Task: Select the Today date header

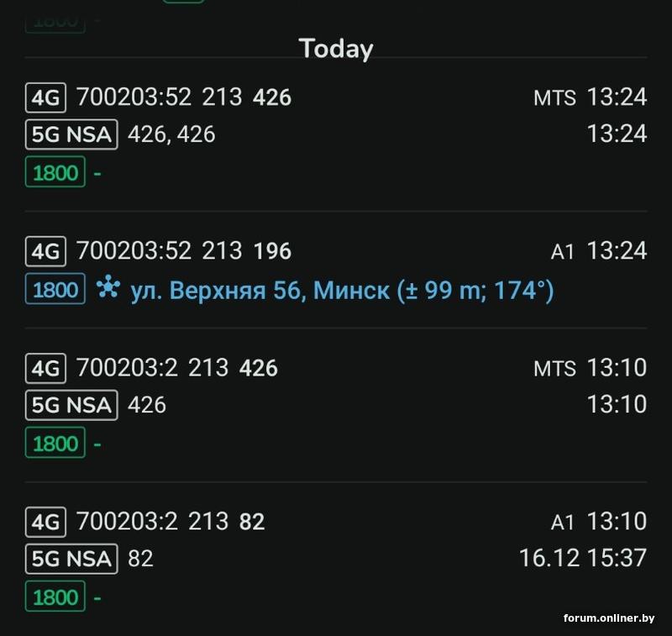Action: coord(336,49)
